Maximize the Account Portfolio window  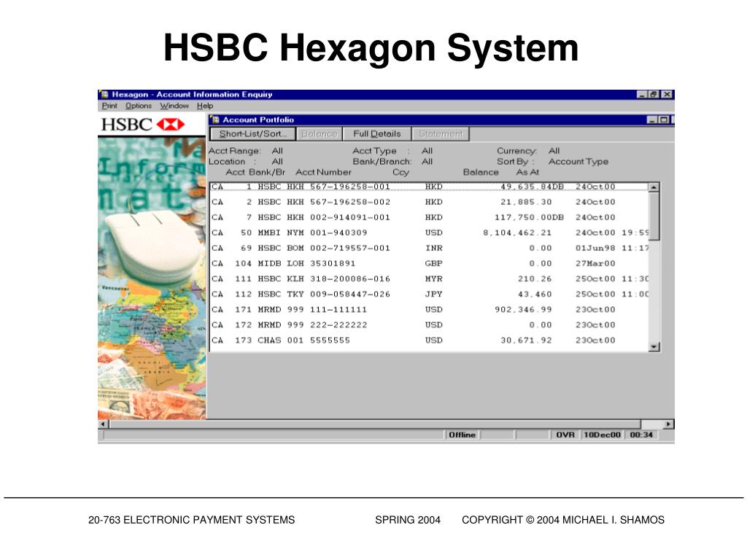[663, 120]
